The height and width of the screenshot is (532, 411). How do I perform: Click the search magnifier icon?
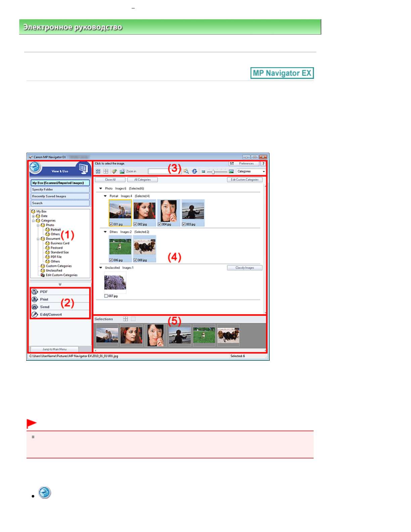pos(186,171)
